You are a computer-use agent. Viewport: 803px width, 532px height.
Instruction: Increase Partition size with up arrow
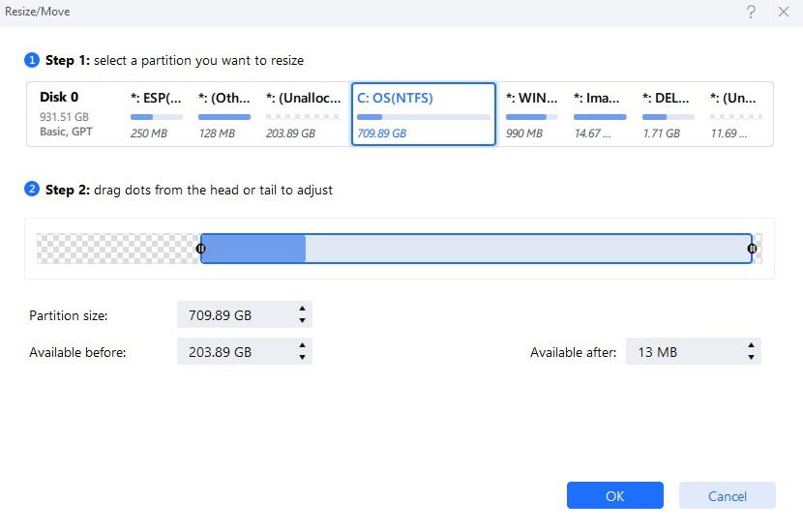302,309
